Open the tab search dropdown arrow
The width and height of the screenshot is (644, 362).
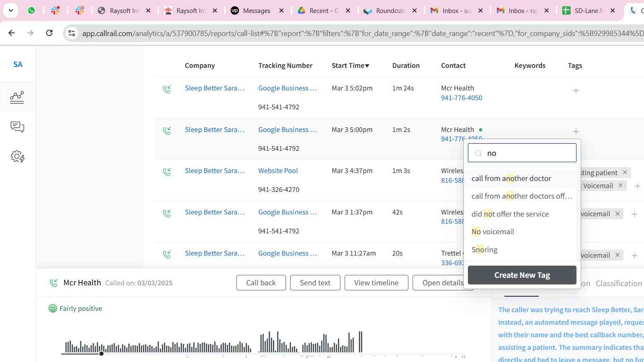coord(10,10)
